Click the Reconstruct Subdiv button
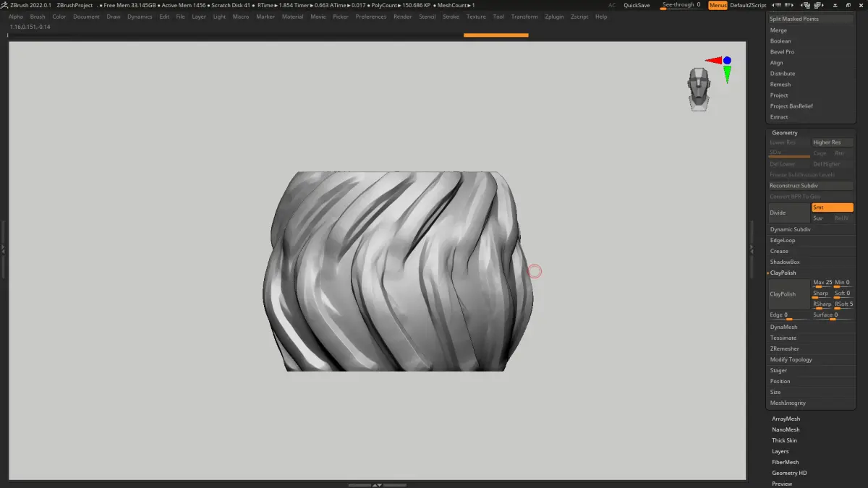The height and width of the screenshot is (488, 868). tap(811, 186)
